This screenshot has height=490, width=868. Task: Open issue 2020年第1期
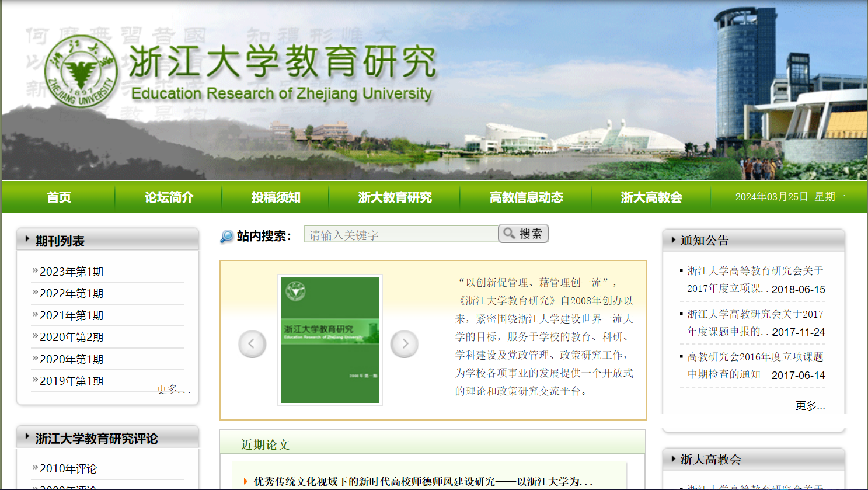(71, 359)
